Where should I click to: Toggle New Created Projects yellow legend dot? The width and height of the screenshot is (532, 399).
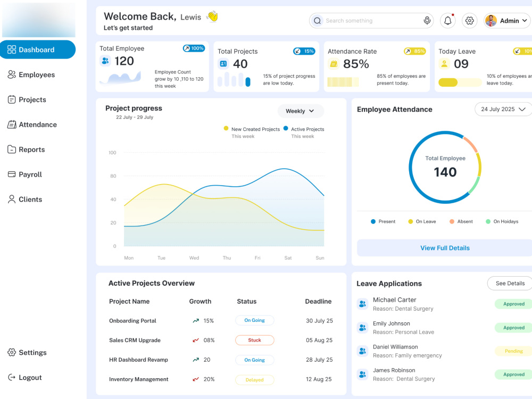coord(226,128)
